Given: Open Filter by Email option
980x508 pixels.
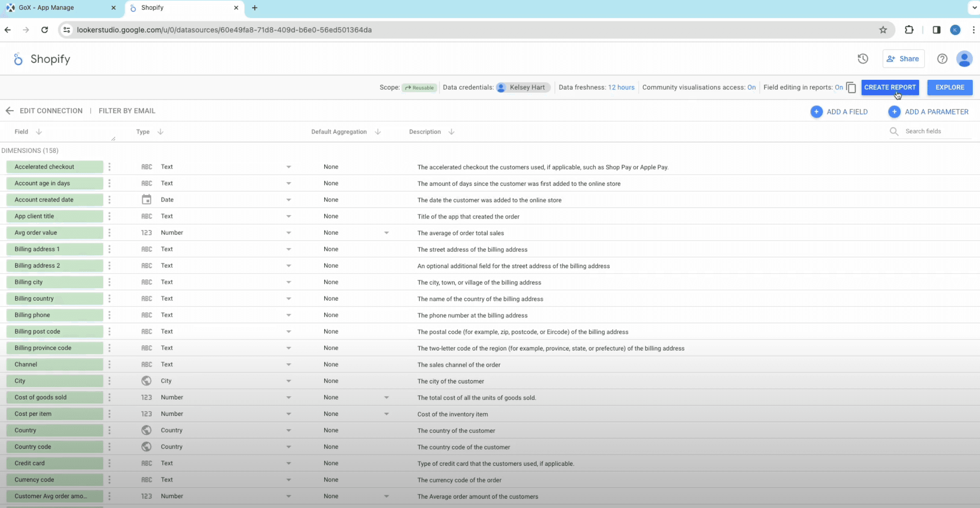Looking at the screenshot, I should pyautogui.click(x=127, y=111).
